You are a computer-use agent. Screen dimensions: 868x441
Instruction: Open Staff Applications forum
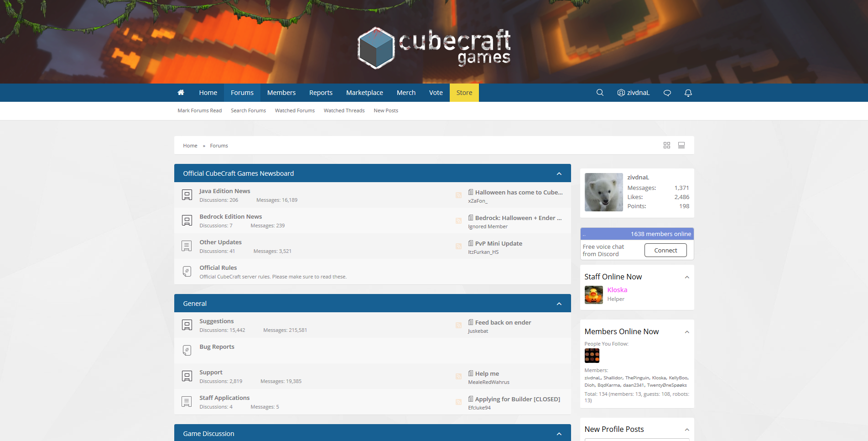(x=224, y=398)
